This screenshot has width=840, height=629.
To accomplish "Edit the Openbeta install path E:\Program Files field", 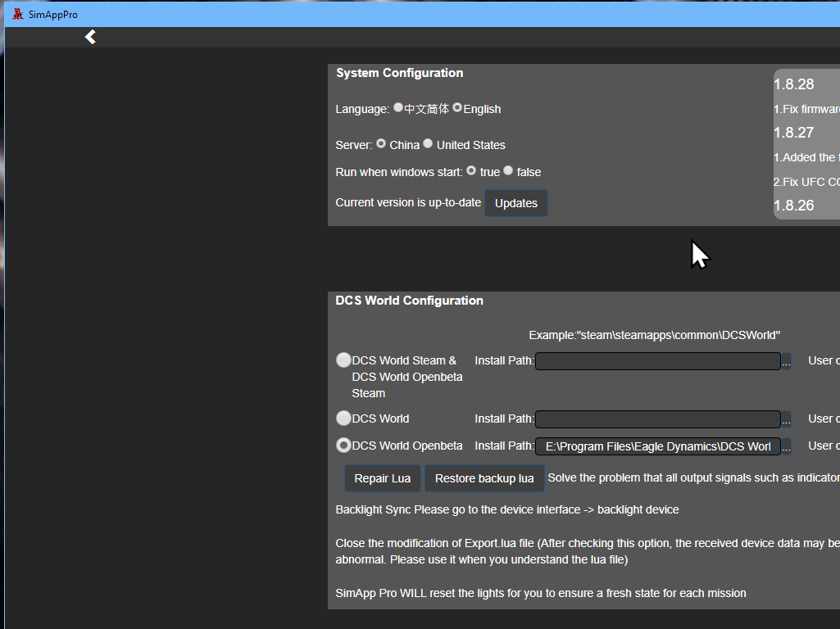I will click(x=658, y=446).
